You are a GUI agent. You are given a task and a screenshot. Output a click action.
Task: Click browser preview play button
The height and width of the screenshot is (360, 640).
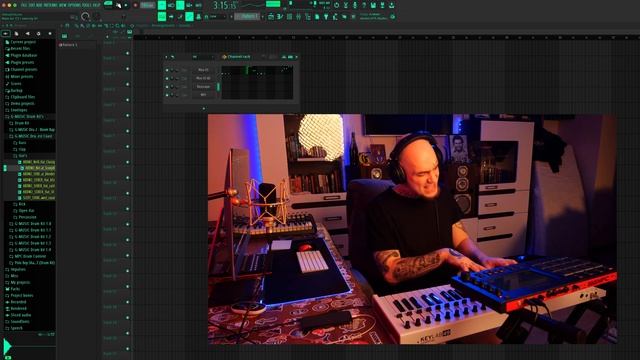coord(7,346)
